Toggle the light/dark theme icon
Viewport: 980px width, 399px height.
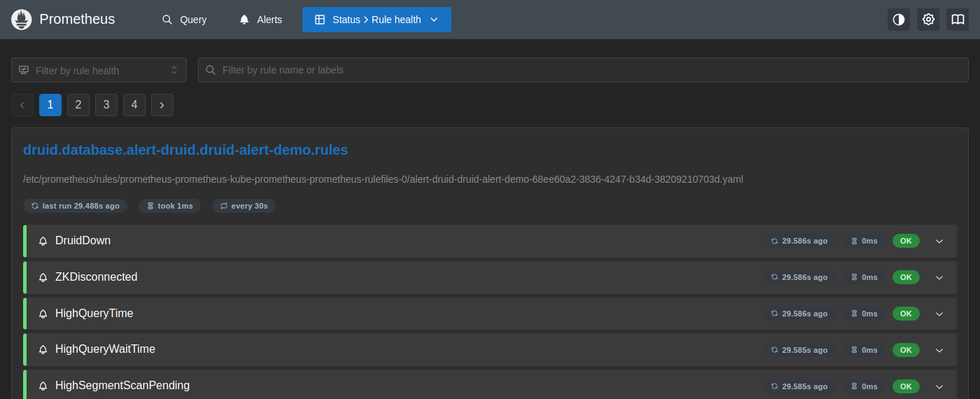pos(899,20)
